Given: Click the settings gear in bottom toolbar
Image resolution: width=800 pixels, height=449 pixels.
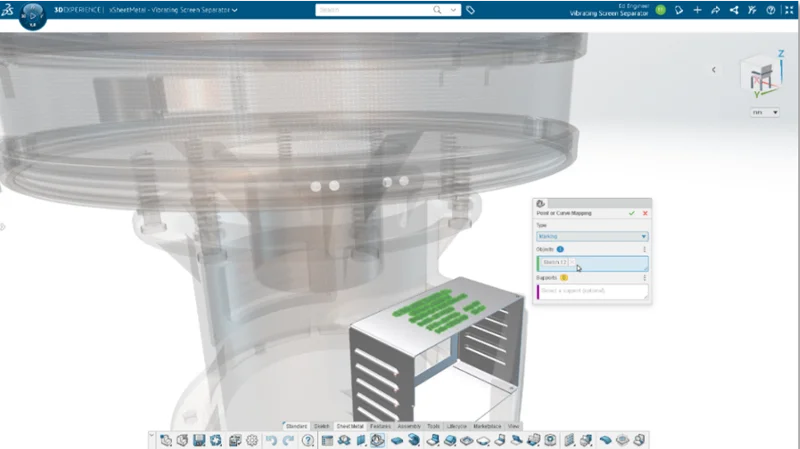Looking at the screenshot, I should (251, 440).
